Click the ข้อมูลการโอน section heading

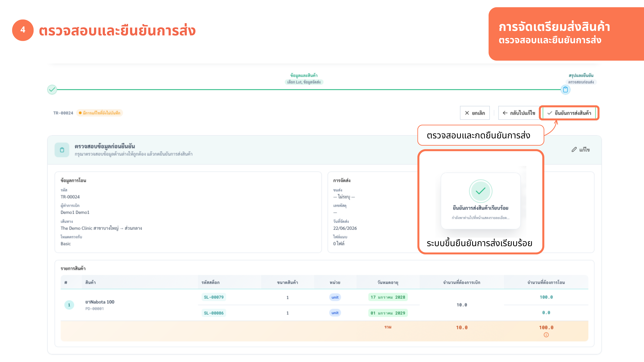point(73,180)
